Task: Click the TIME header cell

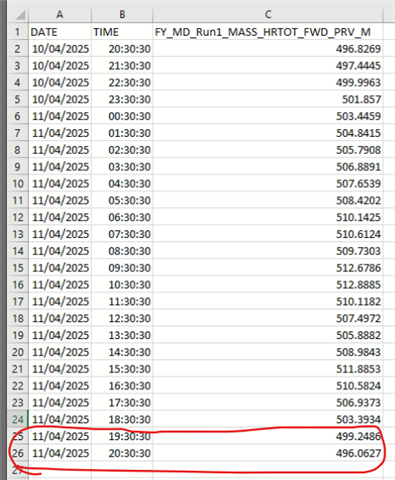Action: [x=122, y=32]
